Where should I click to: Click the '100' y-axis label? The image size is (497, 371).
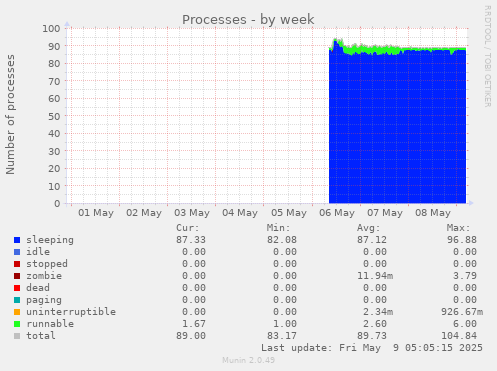click(x=51, y=29)
